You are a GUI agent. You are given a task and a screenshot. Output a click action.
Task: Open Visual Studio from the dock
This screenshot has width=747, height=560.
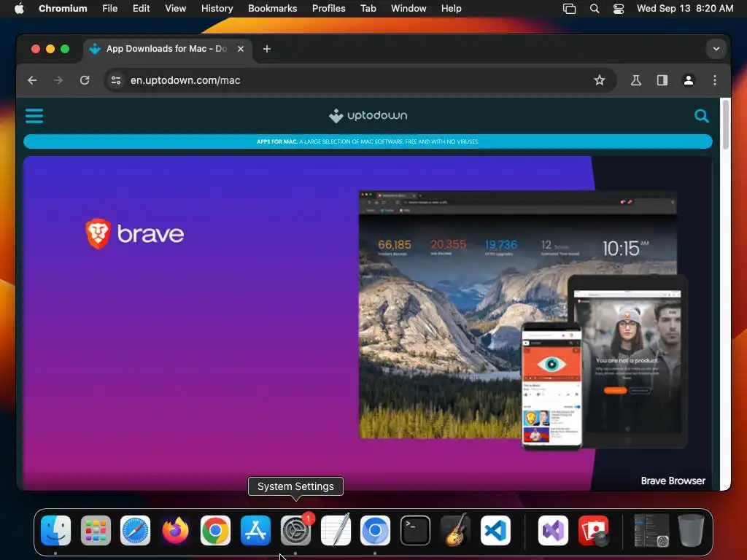[553, 531]
